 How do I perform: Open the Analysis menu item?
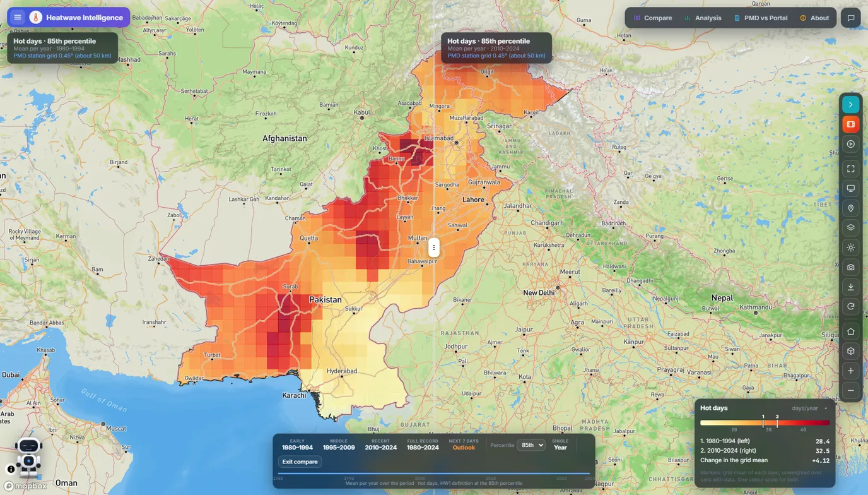[703, 18]
